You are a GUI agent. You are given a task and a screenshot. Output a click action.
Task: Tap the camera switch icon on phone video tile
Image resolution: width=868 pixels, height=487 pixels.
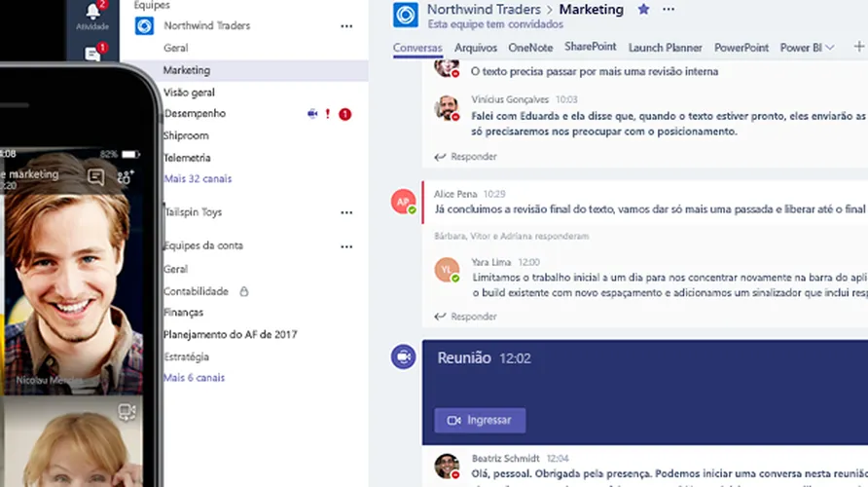(x=127, y=411)
